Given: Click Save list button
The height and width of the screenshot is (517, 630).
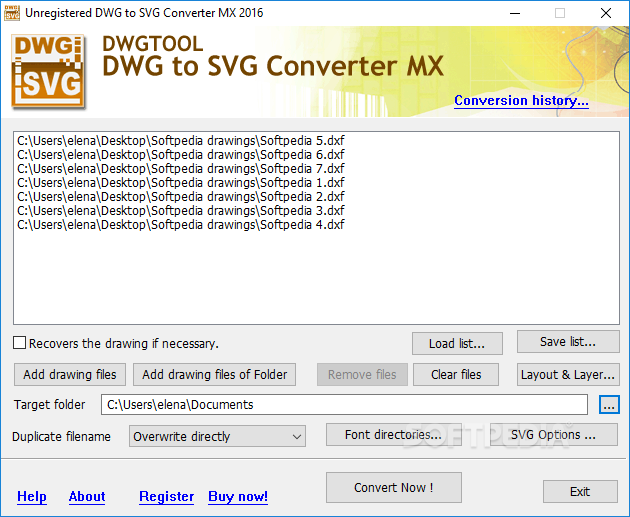Looking at the screenshot, I should point(568,342).
